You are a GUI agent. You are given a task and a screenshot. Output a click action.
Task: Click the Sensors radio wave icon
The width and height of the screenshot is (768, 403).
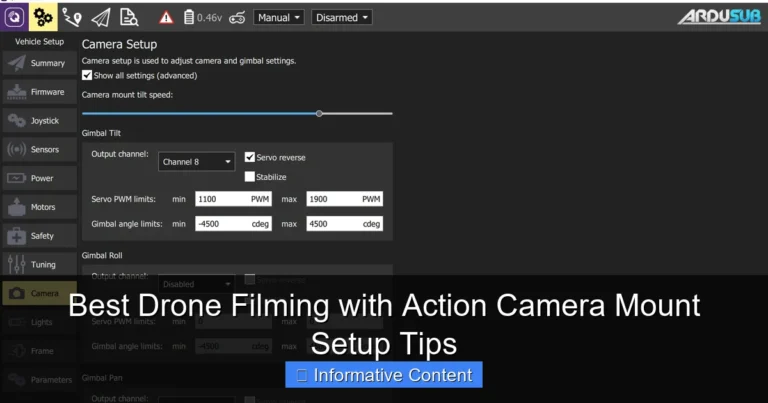point(17,149)
